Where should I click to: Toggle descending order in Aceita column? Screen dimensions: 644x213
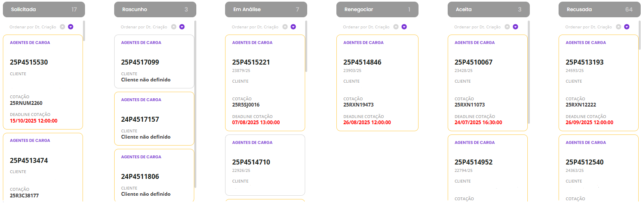click(515, 27)
